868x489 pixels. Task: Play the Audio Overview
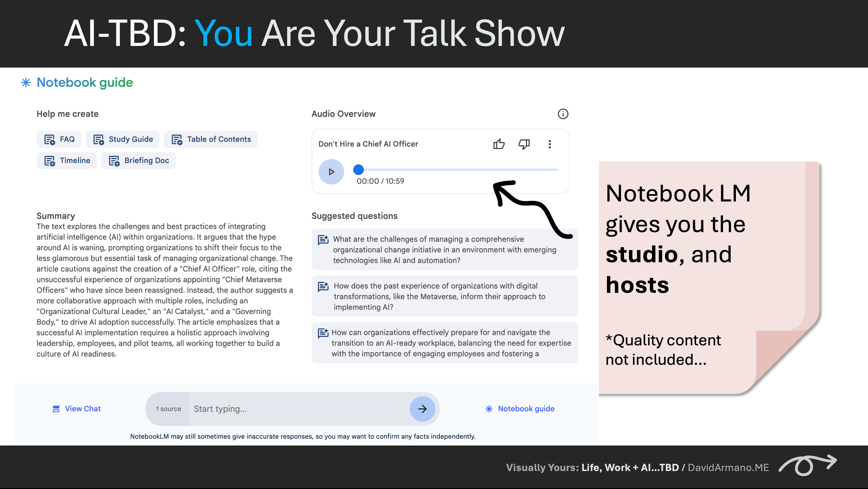click(x=331, y=172)
